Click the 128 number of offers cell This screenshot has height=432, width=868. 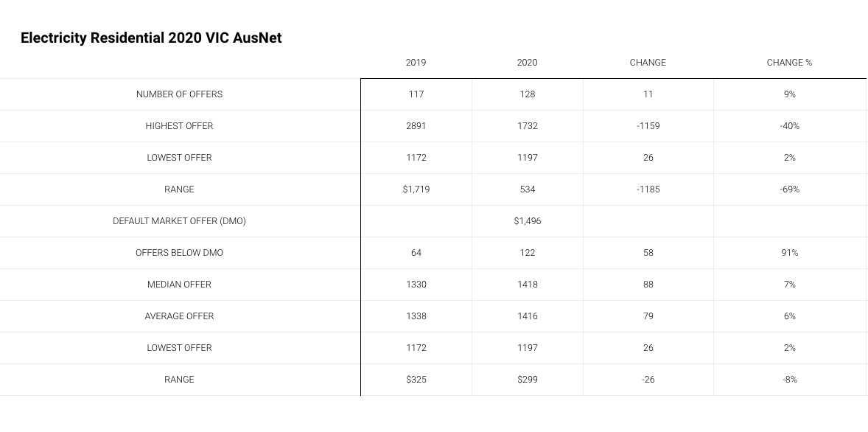click(528, 94)
